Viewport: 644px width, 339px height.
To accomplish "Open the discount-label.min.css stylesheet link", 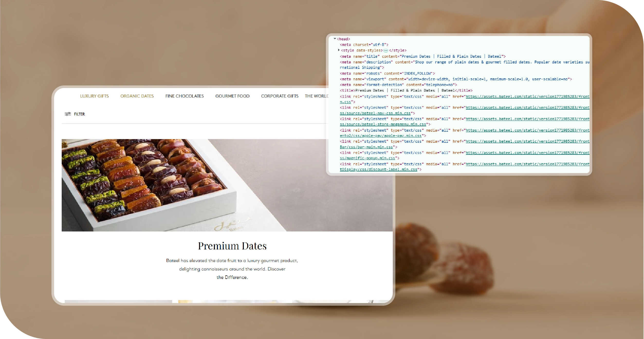I will click(379, 169).
